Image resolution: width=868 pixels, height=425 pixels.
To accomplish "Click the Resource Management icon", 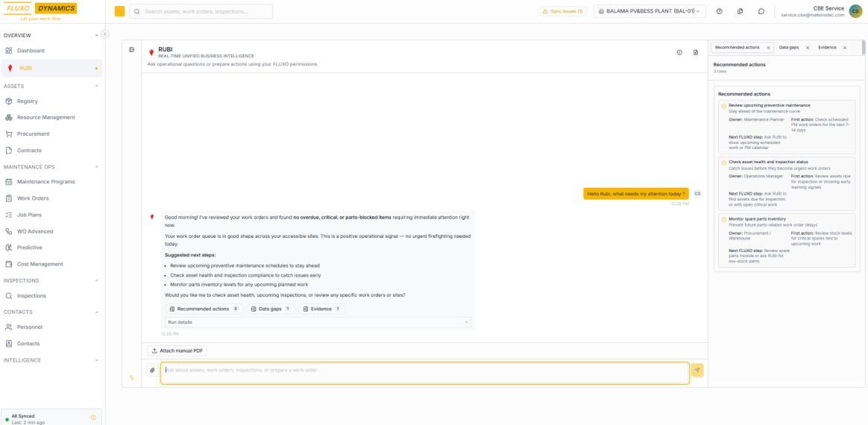I will coord(9,117).
